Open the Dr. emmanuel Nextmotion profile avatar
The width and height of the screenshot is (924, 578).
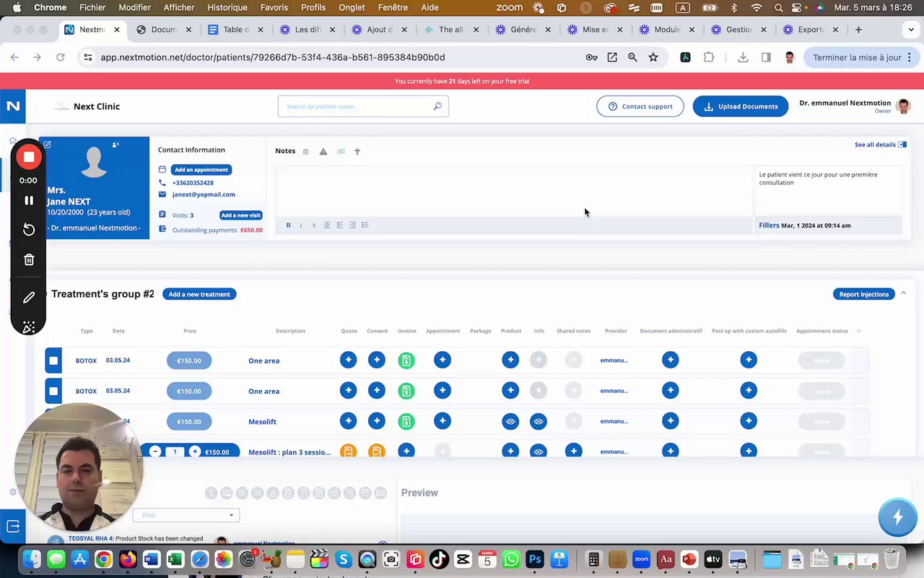point(903,106)
